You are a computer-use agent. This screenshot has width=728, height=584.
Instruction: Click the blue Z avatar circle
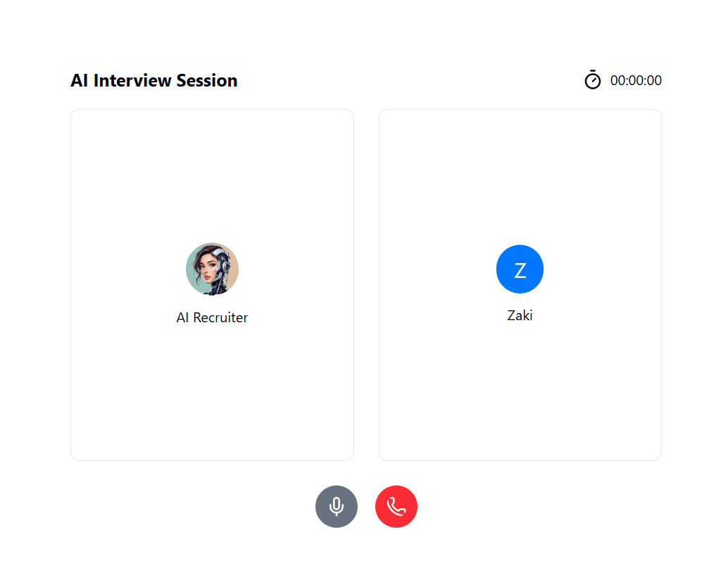tap(520, 269)
